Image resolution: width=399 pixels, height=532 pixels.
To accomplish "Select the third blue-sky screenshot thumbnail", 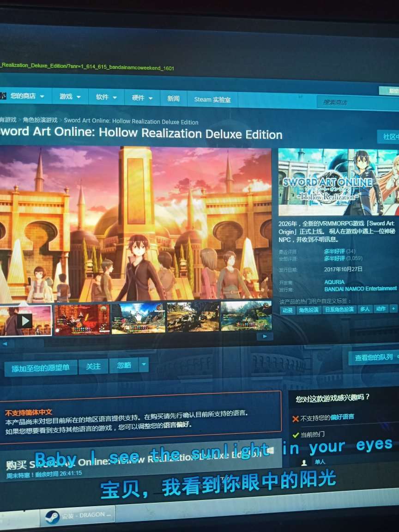I will coord(138,318).
